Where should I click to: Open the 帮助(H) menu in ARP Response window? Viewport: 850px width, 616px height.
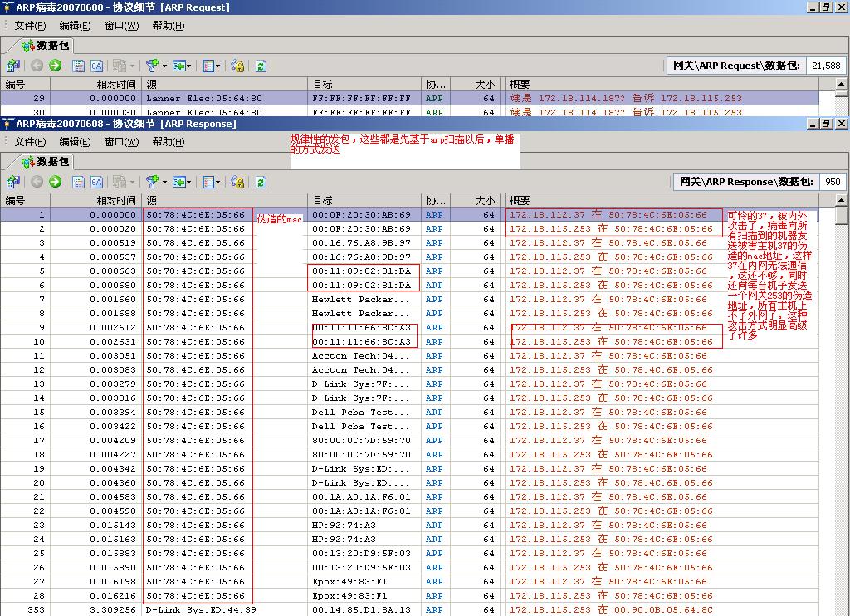click(168, 142)
